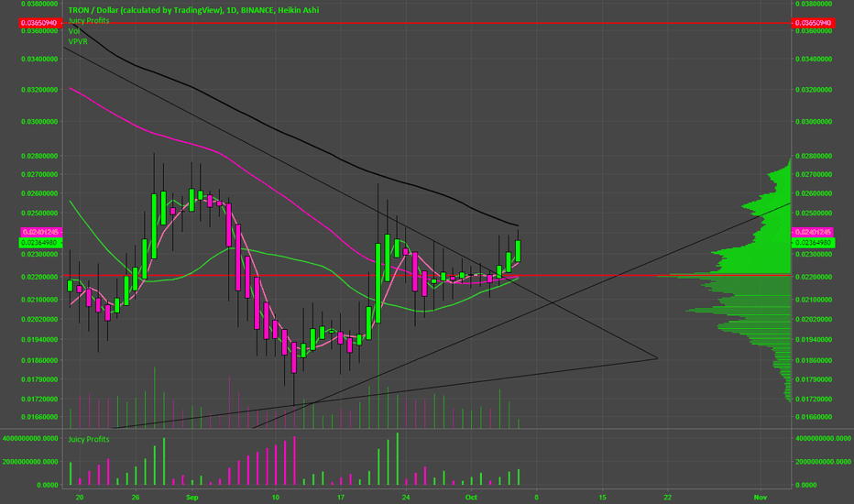Viewport: 854px width, 504px height.
Task: Click green 0.02364980 tag on left price scale
Action: click(x=41, y=243)
